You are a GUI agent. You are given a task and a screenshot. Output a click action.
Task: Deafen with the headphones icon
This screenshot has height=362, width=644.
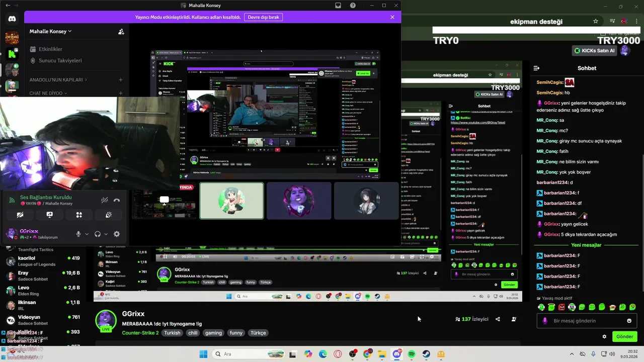click(98, 234)
